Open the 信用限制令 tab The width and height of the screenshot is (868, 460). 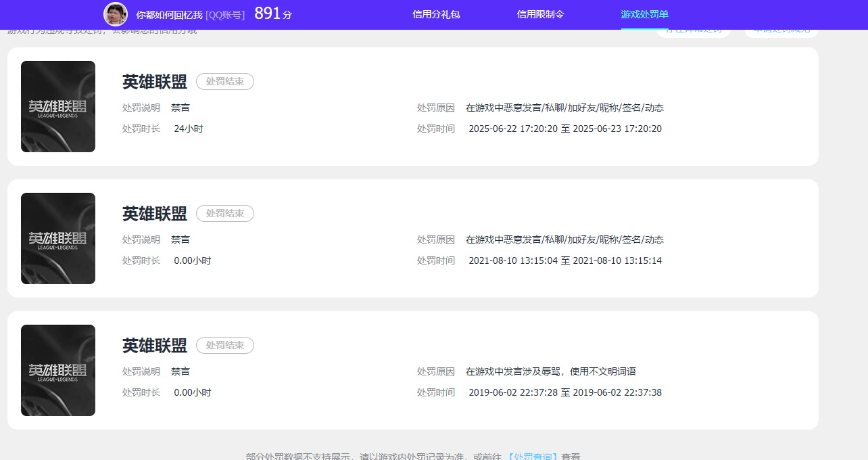click(540, 14)
